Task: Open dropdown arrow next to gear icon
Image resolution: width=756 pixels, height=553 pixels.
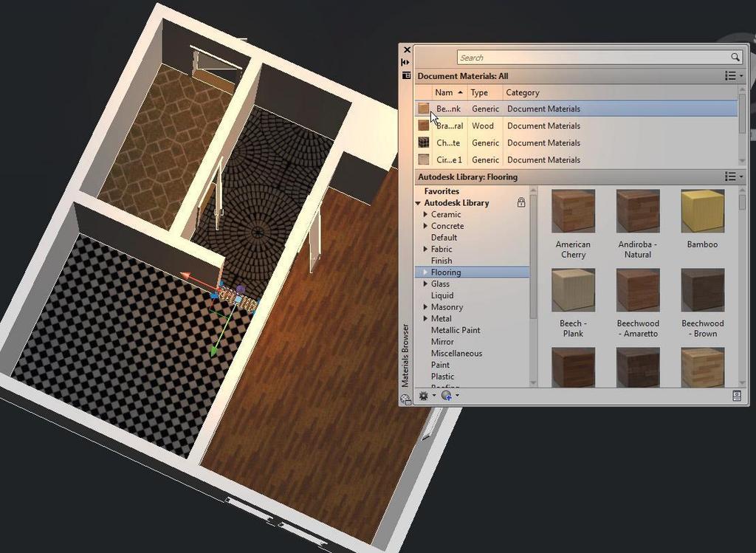Action: click(x=434, y=396)
